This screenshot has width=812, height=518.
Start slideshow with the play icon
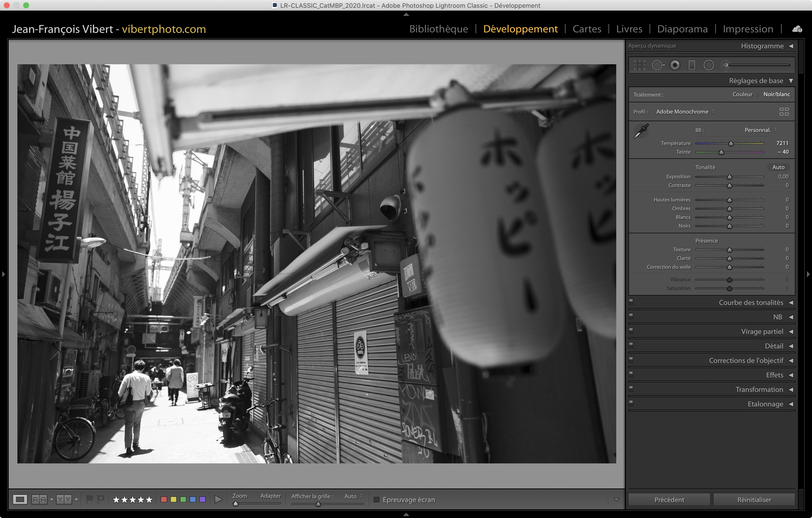218,499
